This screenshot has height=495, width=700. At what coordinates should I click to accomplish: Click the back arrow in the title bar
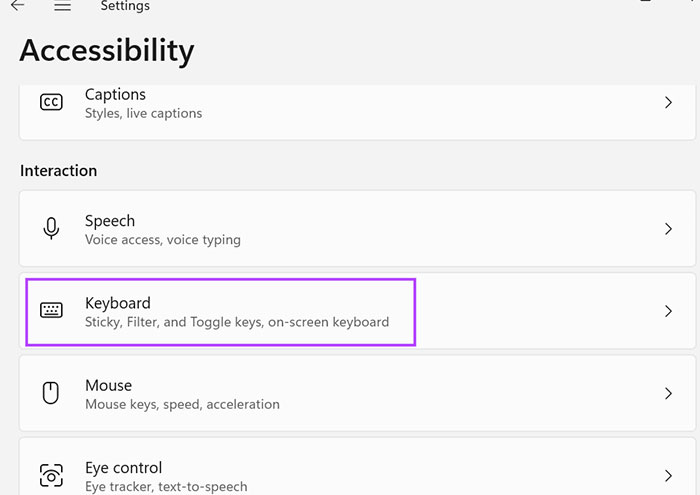coord(17,6)
